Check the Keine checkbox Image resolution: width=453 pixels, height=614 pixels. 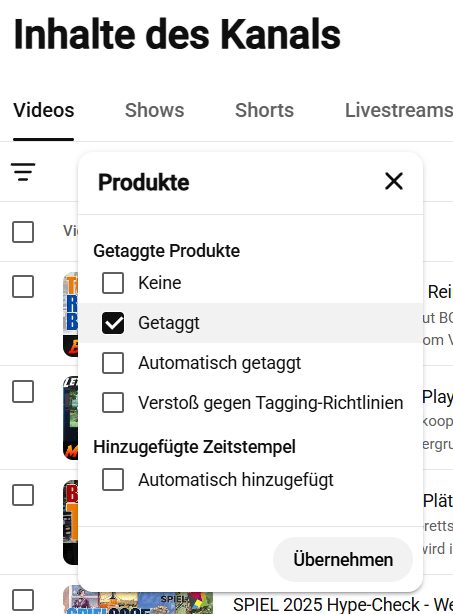pos(113,283)
